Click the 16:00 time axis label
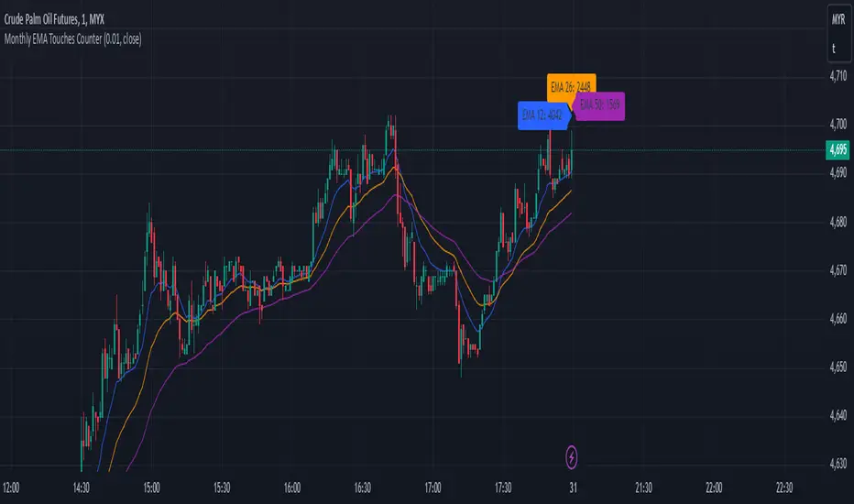The height and width of the screenshot is (504, 854). (x=292, y=488)
